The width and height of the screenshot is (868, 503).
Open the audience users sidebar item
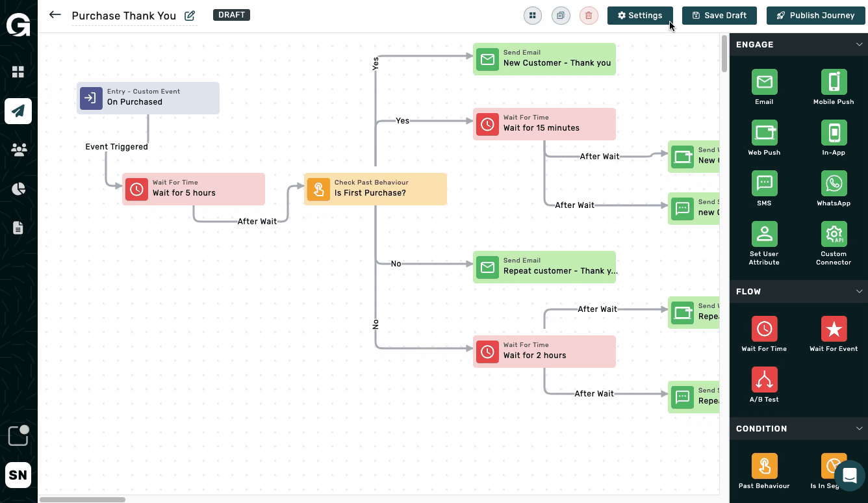(18, 150)
